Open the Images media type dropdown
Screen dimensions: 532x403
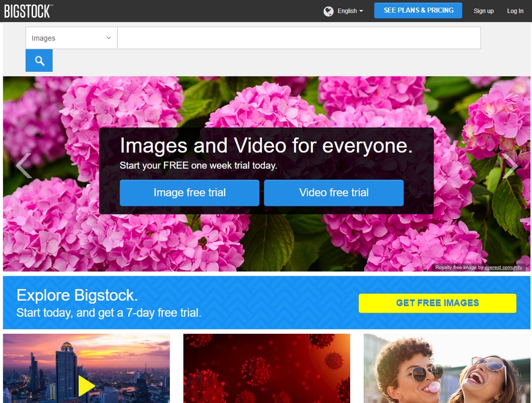click(71, 38)
